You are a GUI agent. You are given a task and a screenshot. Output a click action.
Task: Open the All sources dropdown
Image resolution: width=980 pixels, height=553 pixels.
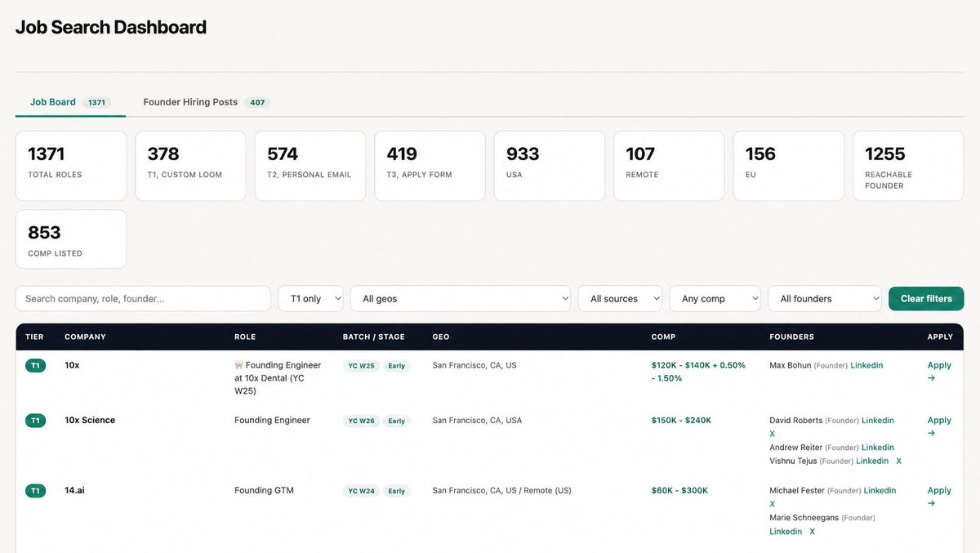(x=620, y=298)
